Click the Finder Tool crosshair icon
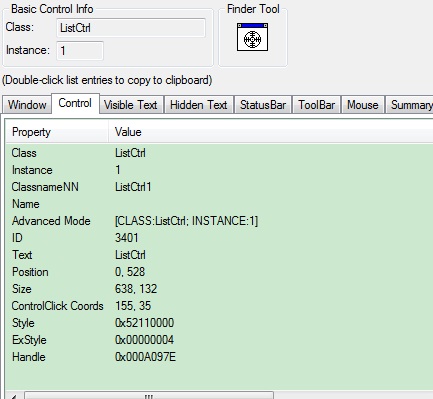The height and width of the screenshot is (399, 433). 252,37
